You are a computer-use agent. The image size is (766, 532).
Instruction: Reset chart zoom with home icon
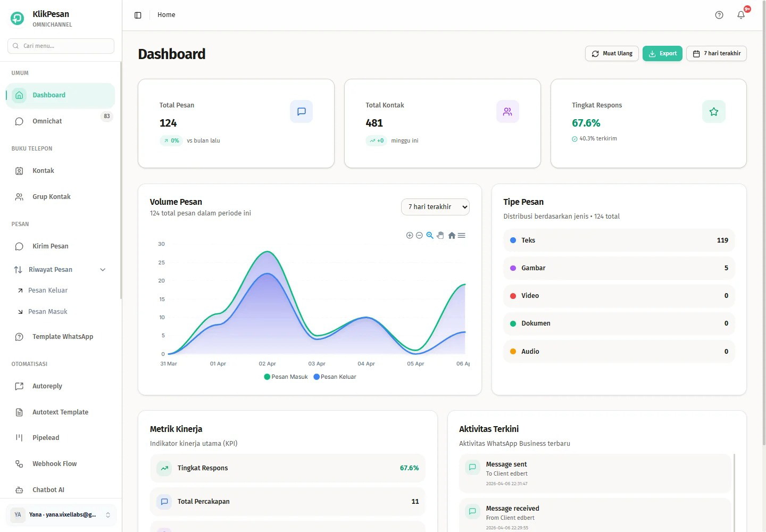452,235
